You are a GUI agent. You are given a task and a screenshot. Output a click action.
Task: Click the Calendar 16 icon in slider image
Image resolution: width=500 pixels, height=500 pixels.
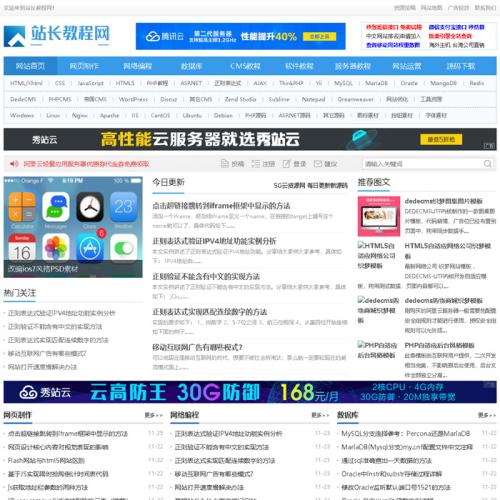click(x=22, y=247)
